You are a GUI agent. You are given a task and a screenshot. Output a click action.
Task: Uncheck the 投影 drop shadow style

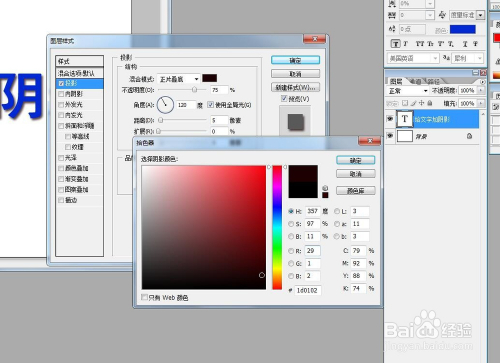(x=61, y=83)
